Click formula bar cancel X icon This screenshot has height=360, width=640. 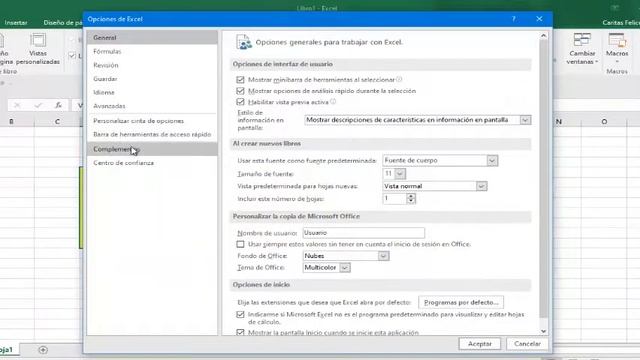(17, 105)
